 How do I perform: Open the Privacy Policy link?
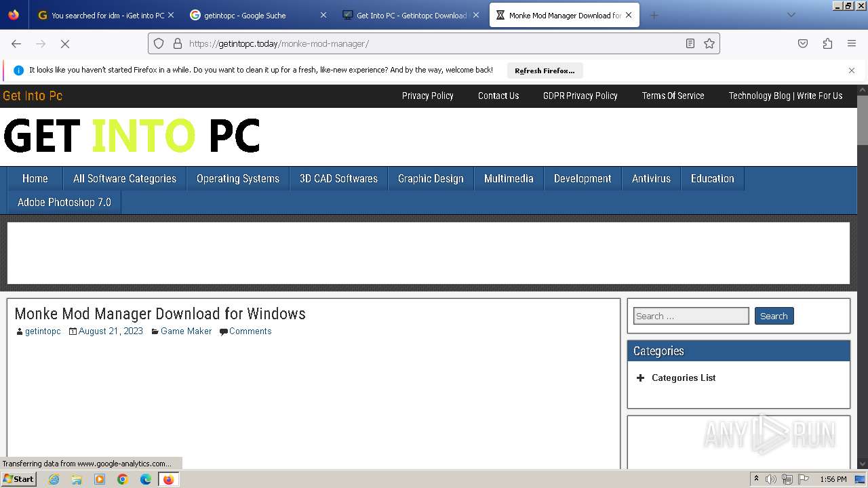click(x=427, y=96)
